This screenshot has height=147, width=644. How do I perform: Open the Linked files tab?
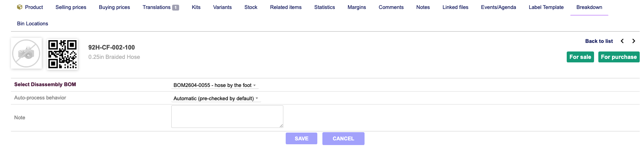coord(455,7)
